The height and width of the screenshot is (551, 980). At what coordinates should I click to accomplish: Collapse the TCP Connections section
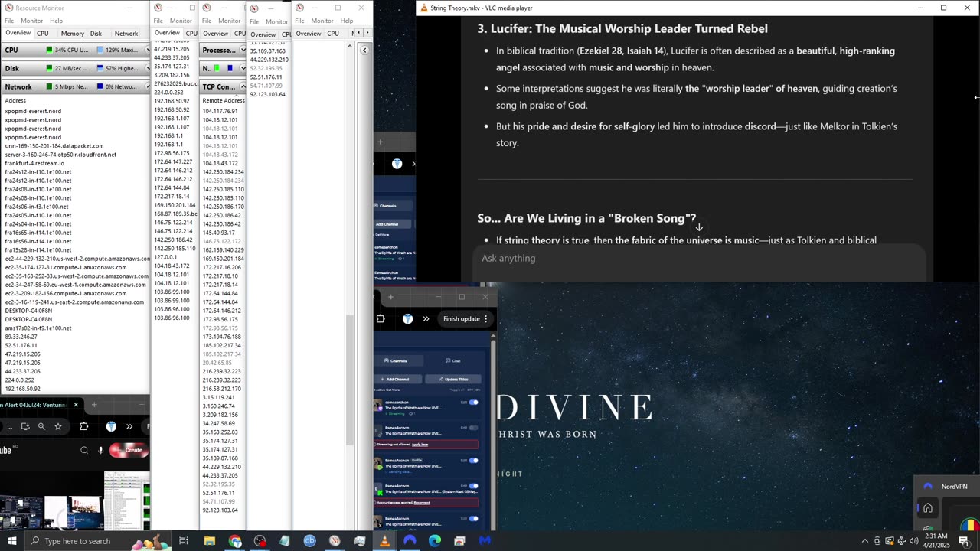[x=242, y=86]
